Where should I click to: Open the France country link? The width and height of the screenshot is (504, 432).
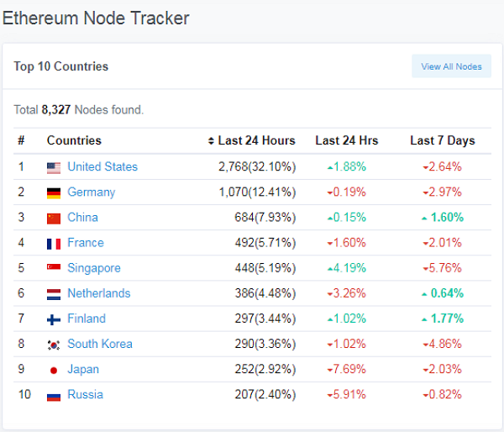(x=86, y=243)
